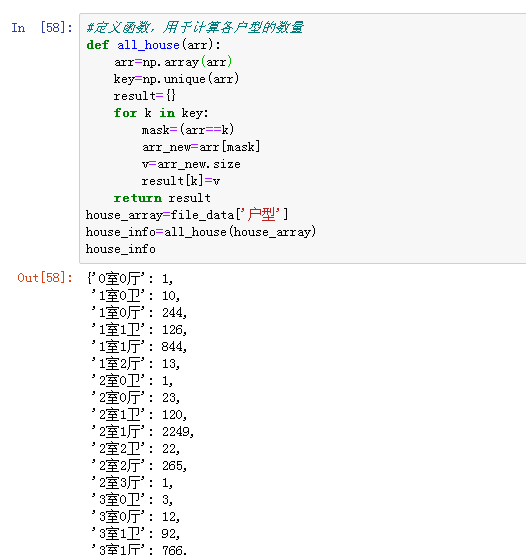This screenshot has width=526, height=555.
Task: Click the key=np.unique(arr) line
Action: pos(176,79)
